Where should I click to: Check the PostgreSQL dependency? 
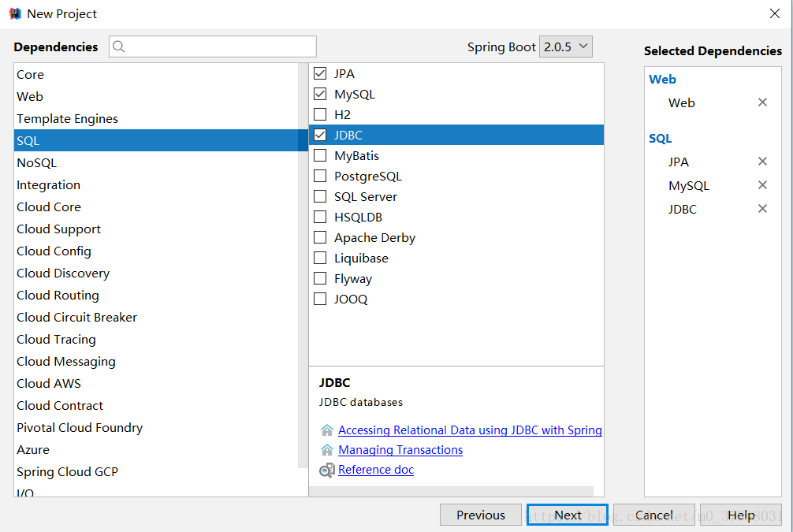(320, 176)
